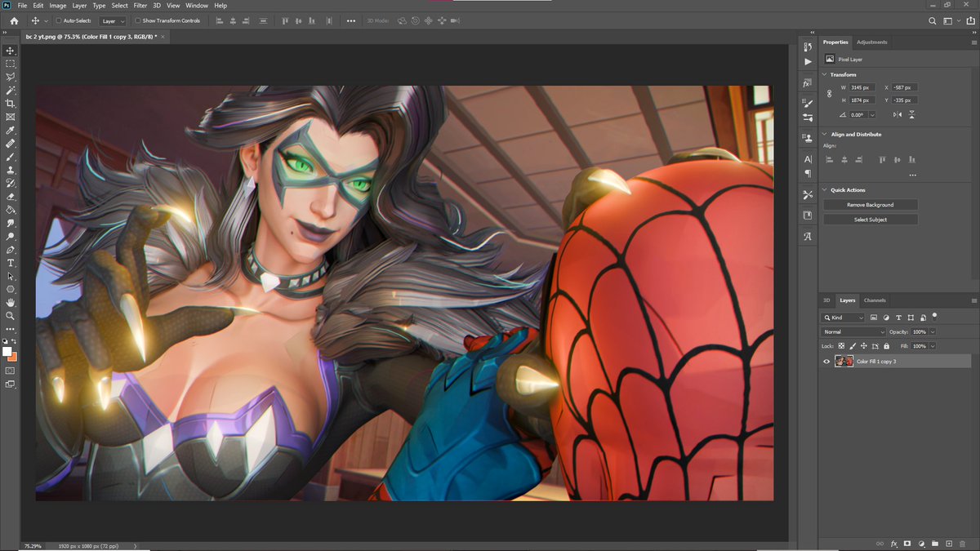Open the Actions panel play icon
The width and height of the screenshot is (980, 551).
808,61
